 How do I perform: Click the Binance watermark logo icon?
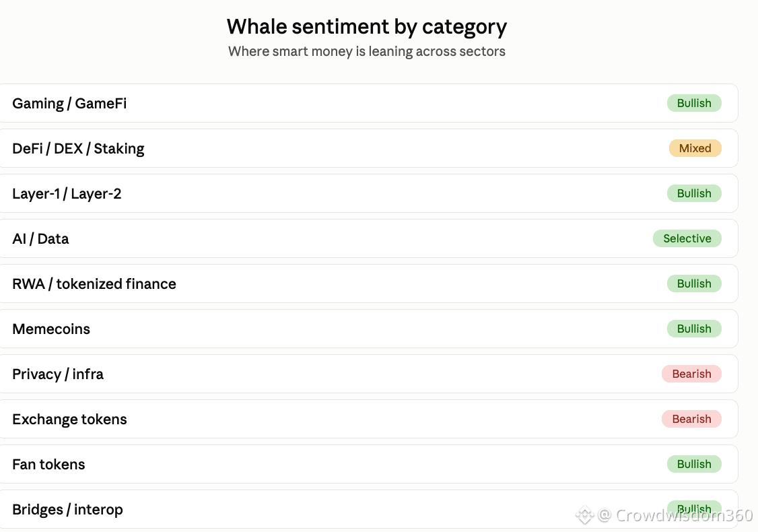584,515
